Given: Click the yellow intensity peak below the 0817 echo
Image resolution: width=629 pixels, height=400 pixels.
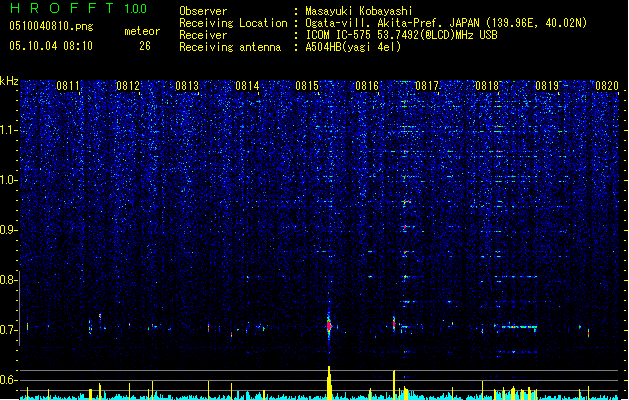Looking at the screenshot, I should 394,385.
